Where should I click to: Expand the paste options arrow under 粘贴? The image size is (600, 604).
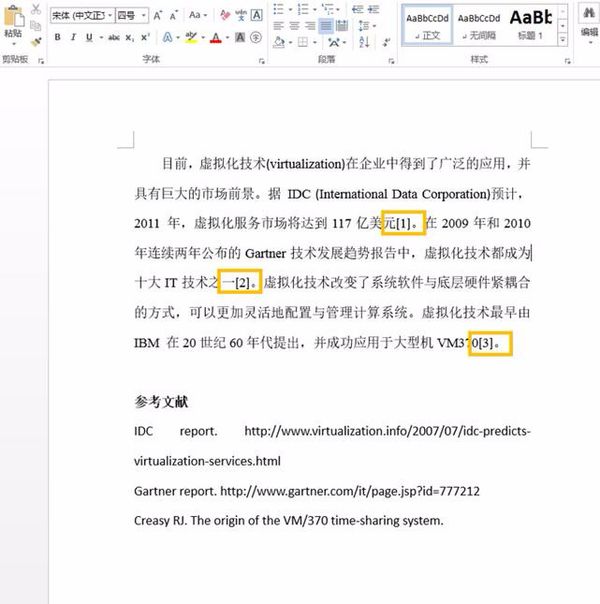click(14, 44)
